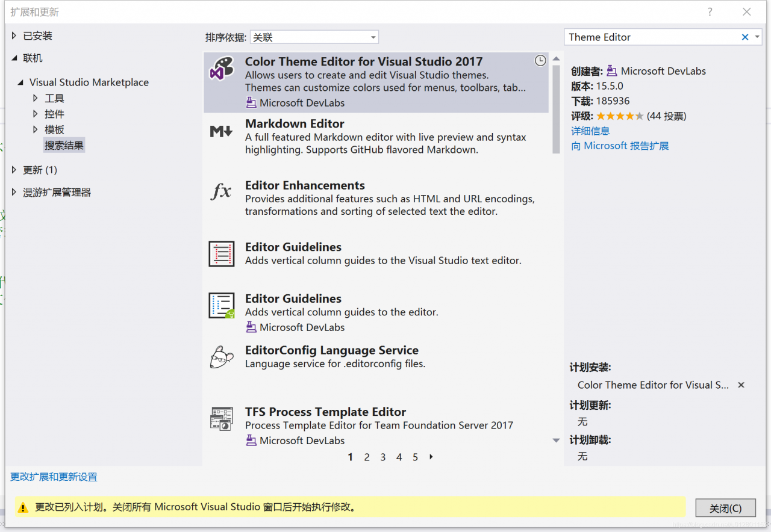Click the warning icon in the yellow notification bar
The height and width of the screenshot is (532, 771).
tap(22, 507)
